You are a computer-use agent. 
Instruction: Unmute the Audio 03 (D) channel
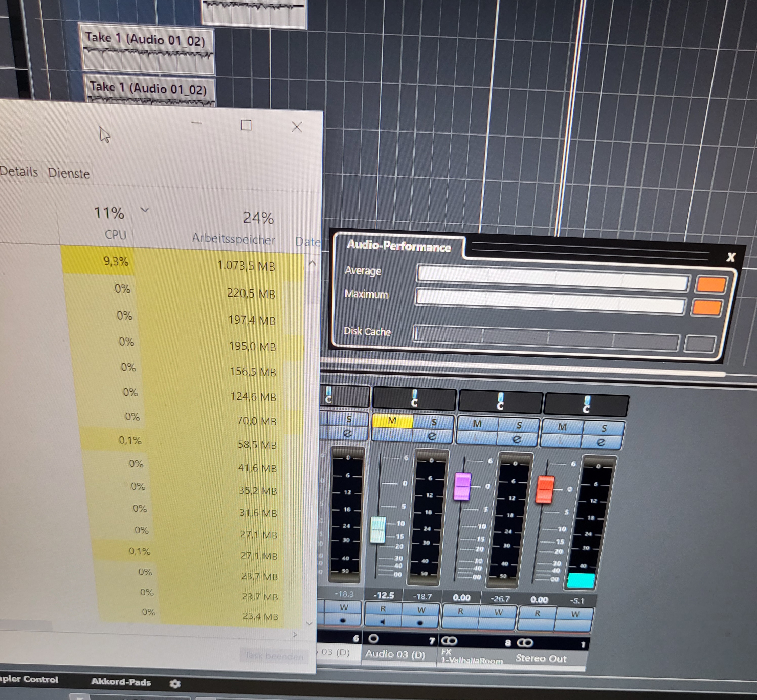coord(392,421)
